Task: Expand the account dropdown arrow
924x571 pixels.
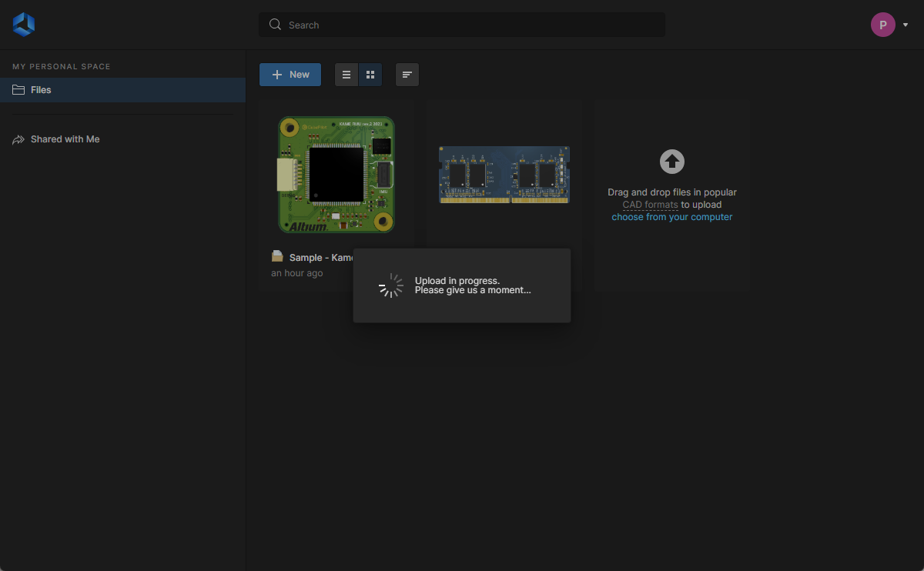Action: (906, 25)
